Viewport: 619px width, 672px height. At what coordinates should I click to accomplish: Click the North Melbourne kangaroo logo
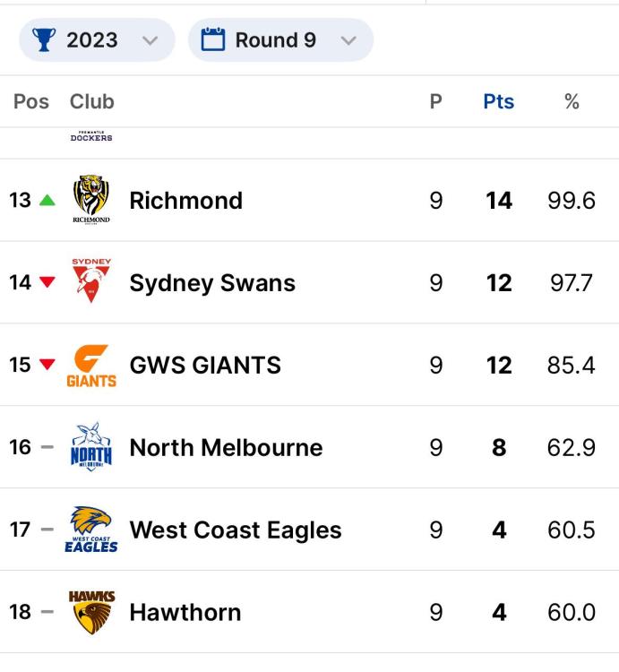coord(91,446)
